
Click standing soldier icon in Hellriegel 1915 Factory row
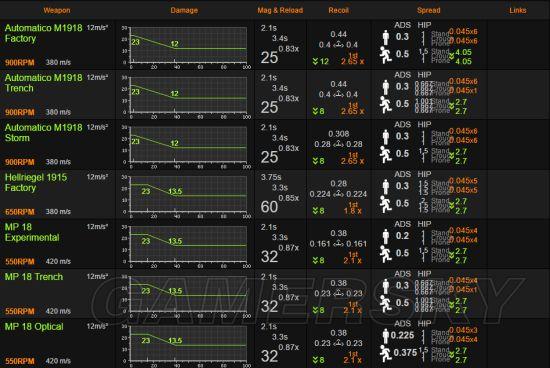point(386,187)
